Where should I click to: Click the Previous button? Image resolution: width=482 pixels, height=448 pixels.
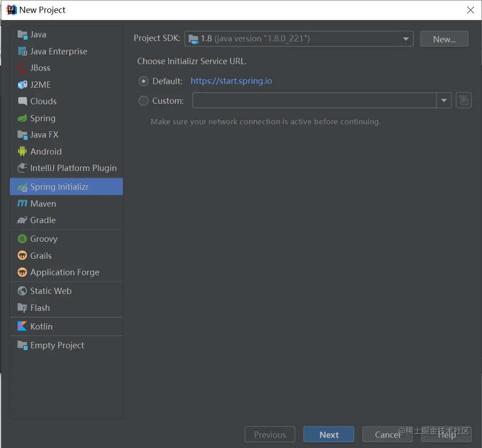270,435
